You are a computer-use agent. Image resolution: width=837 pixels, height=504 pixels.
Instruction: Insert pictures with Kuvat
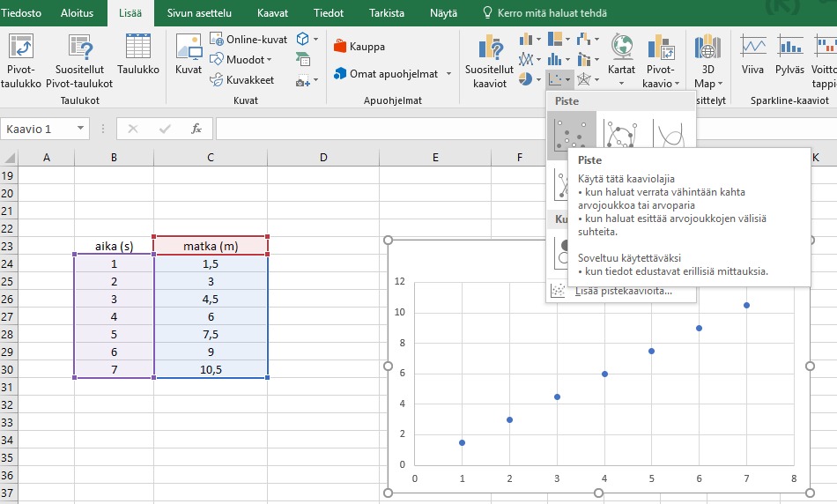(x=189, y=54)
